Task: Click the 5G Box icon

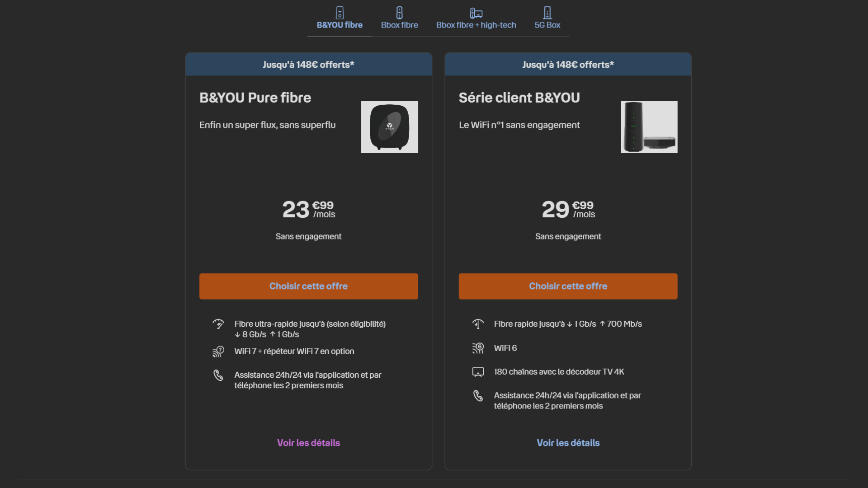Action: click(x=547, y=13)
